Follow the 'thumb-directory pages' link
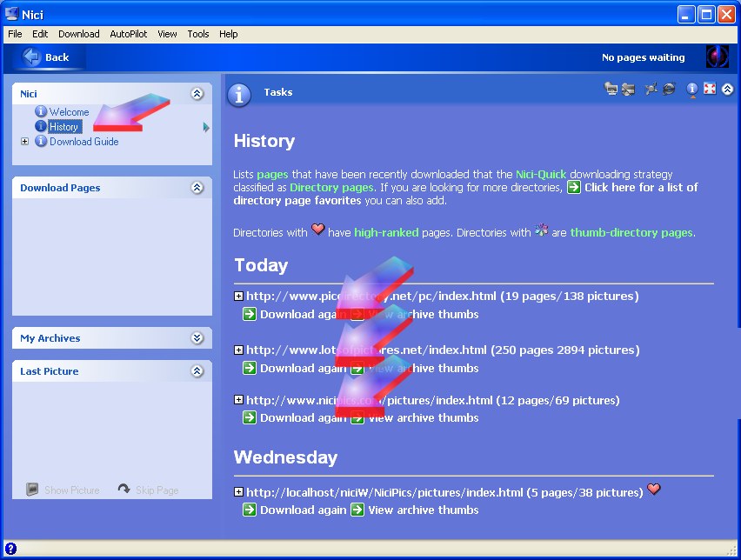Viewport: 741px width, 560px height. (631, 232)
